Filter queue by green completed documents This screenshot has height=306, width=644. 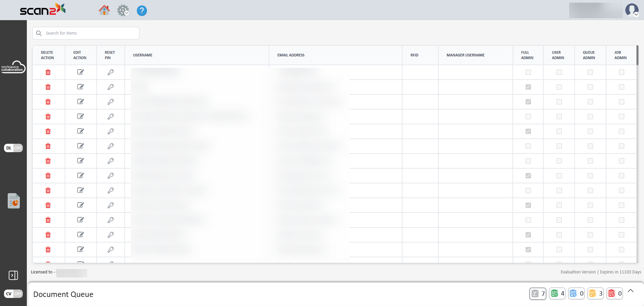[x=557, y=294]
